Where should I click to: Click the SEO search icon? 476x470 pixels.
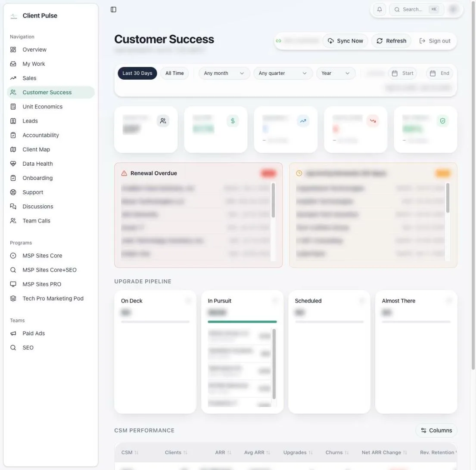point(13,347)
